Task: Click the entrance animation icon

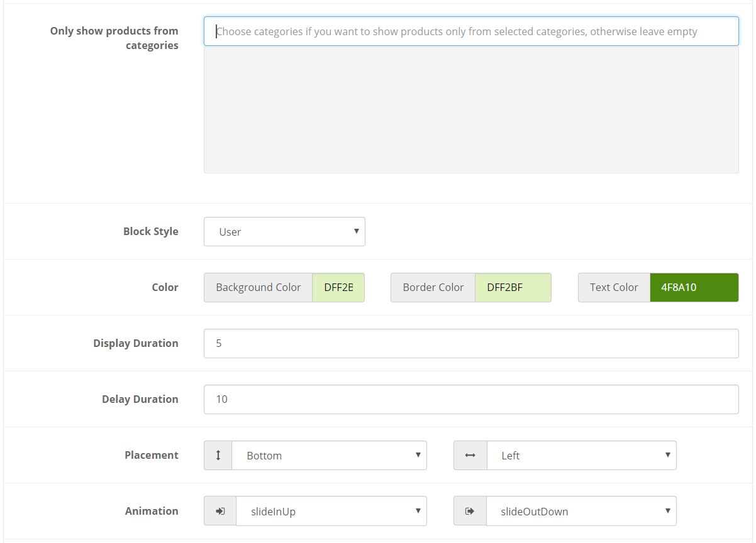Action: pos(220,511)
